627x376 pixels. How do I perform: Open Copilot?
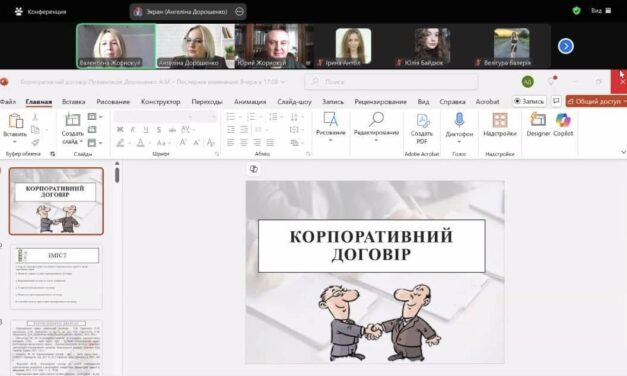pos(563,124)
